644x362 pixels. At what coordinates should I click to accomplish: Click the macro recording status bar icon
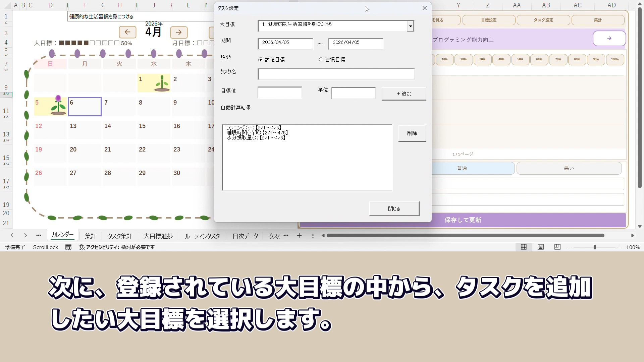[68, 247]
